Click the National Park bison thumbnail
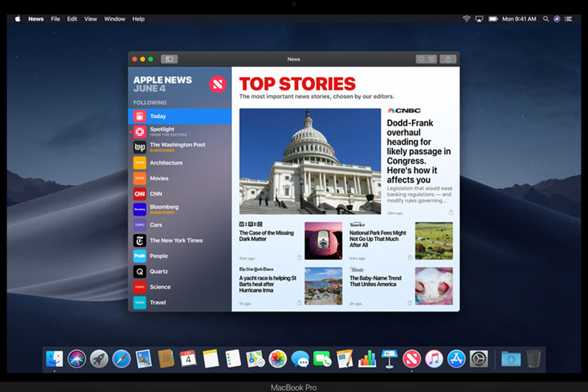This screenshot has width=588, height=392. pos(434,241)
